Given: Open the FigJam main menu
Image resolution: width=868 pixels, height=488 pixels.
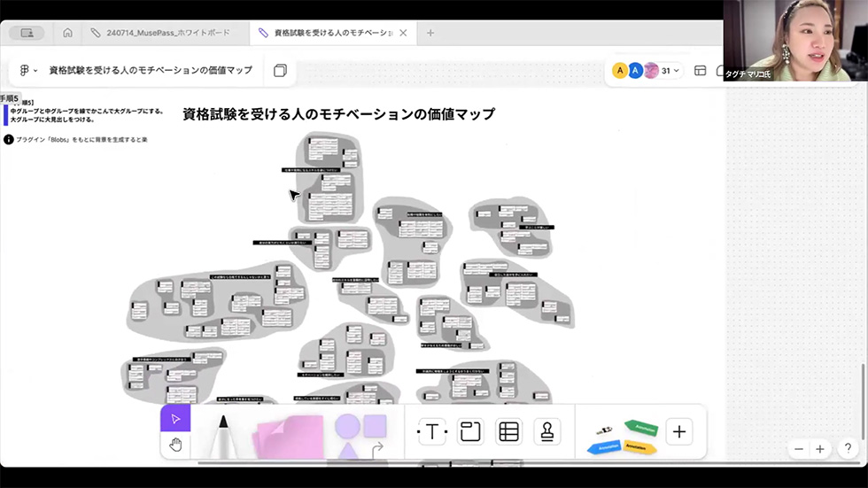Looking at the screenshot, I should tap(28, 70).
